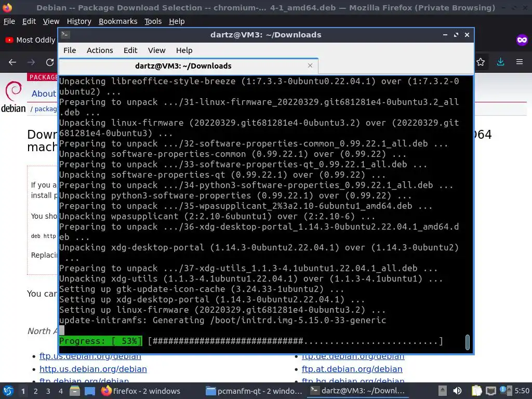Select the 'Most Oddly' YouTube tab in Firefox

point(30,40)
